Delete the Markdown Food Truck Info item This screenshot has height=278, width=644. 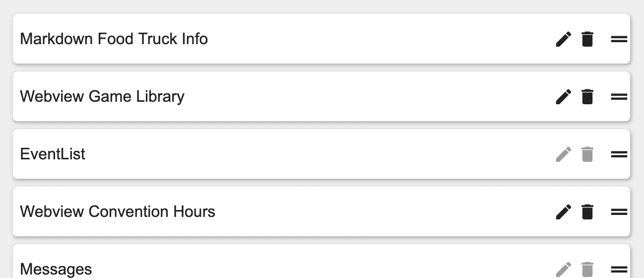click(x=587, y=39)
